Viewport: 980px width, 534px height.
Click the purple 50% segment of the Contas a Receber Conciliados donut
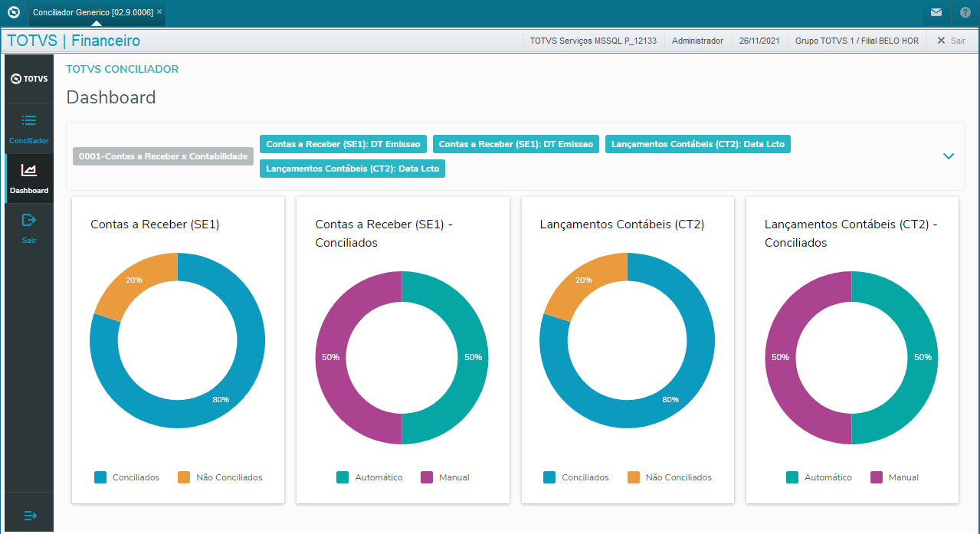(x=331, y=357)
